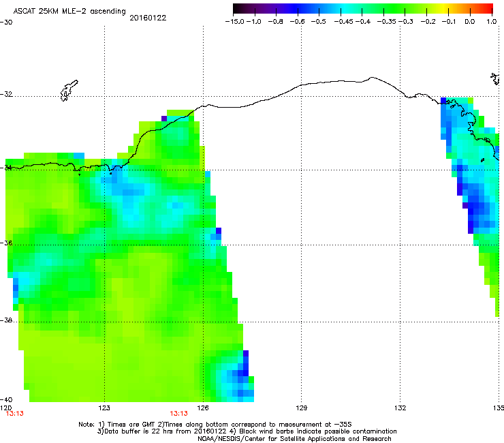This screenshot has width=504, height=443.
Task: Select the 132 longitude axis label
Action: pos(400,408)
